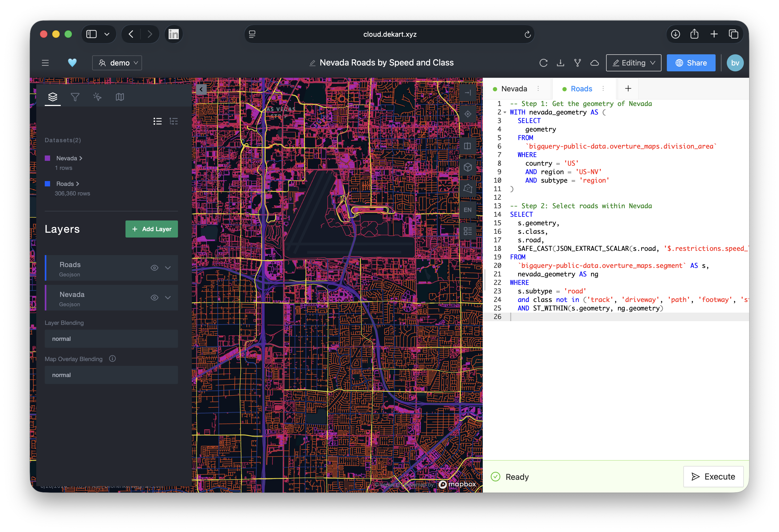Click the refresh report icon in header

tap(543, 63)
